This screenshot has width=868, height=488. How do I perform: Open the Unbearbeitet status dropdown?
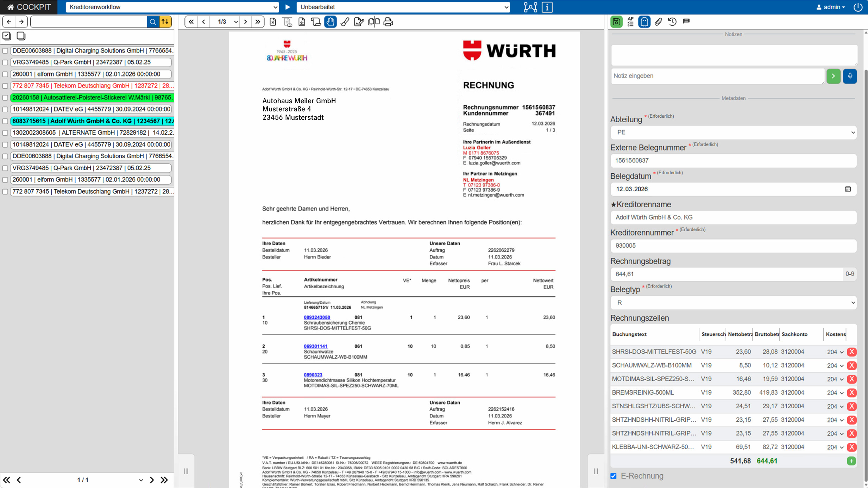[x=403, y=7]
